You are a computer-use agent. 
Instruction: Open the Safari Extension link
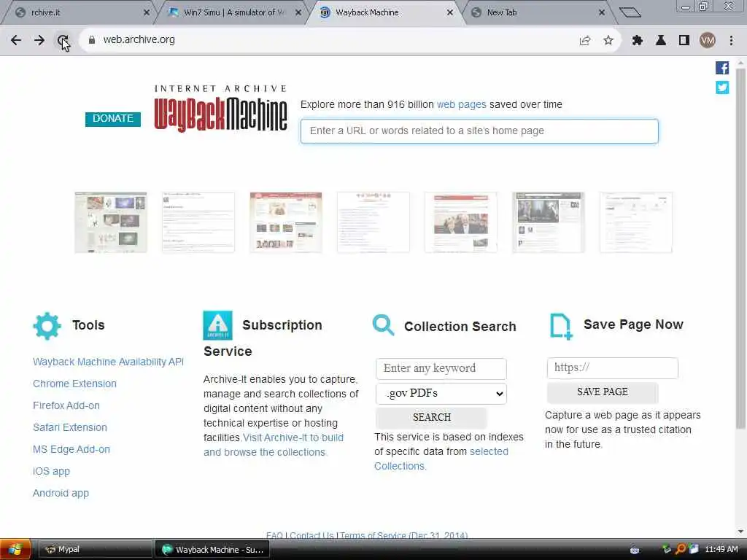[70, 427]
